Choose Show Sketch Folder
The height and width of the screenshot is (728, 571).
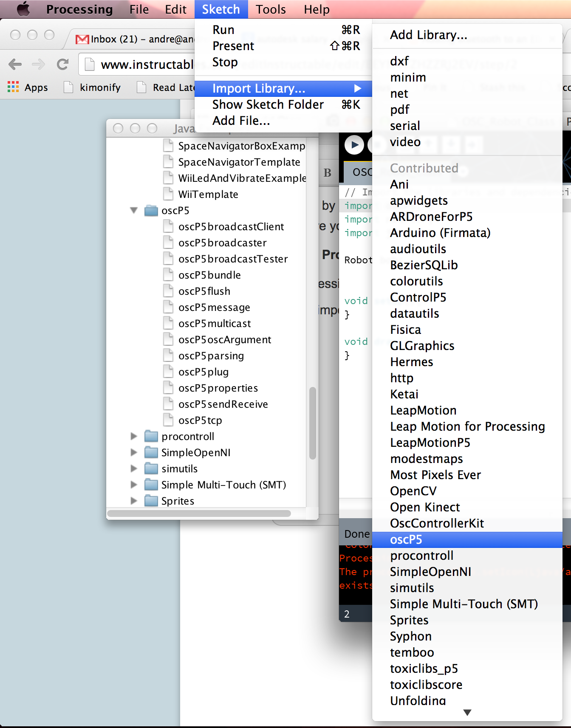click(283, 104)
